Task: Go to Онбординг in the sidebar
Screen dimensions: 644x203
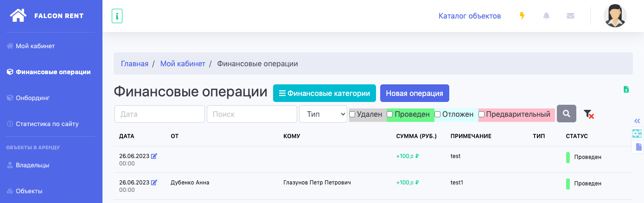Action: [32, 98]
